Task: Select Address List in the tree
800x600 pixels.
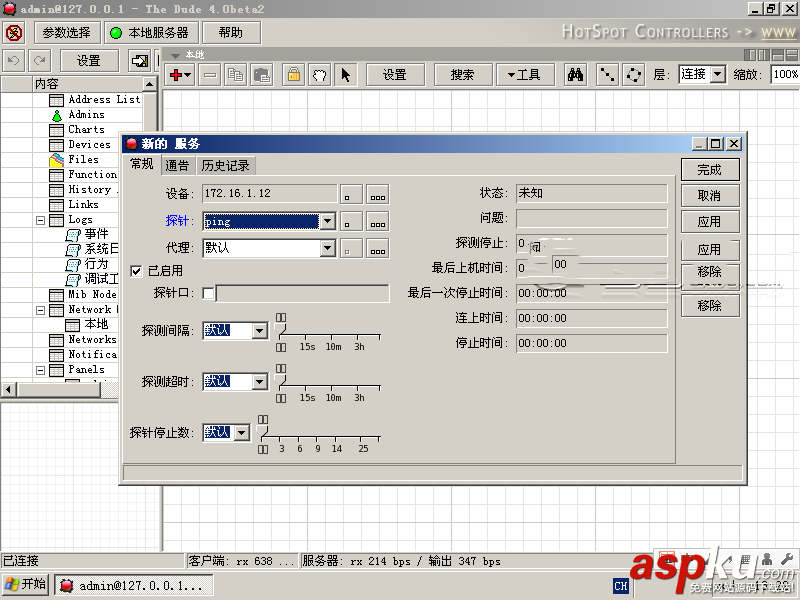Action: coord(104,99)
